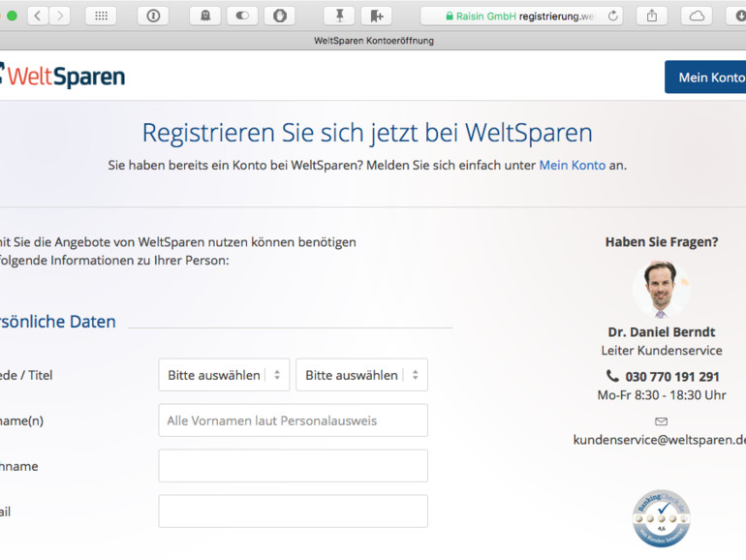Reload the page with the refresh arrow
The width and height of the screenshot is (746, 560).
612,16
